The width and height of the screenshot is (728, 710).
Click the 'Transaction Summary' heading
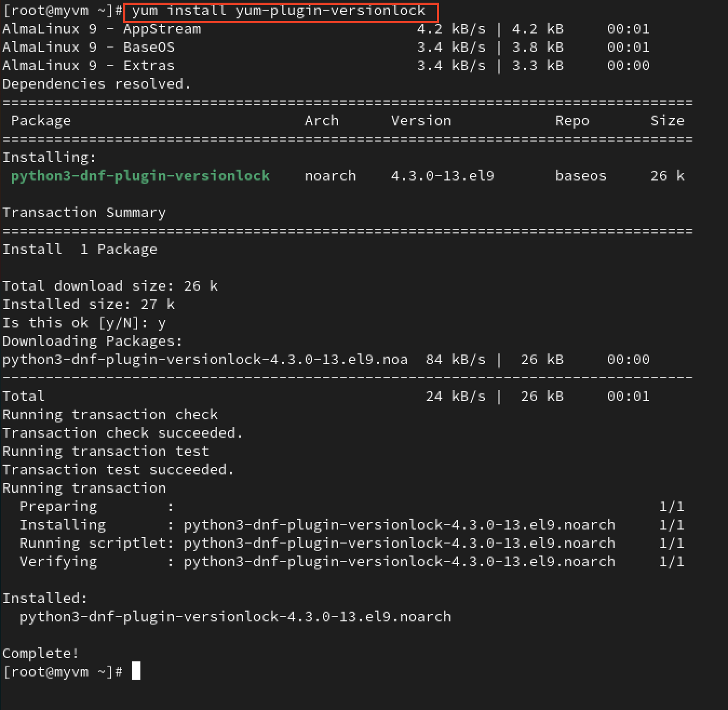point(84,212)
